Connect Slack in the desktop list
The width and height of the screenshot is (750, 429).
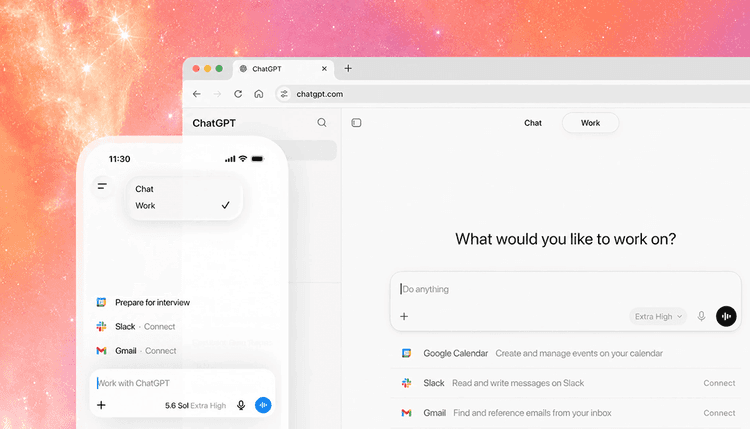(719, 383)
